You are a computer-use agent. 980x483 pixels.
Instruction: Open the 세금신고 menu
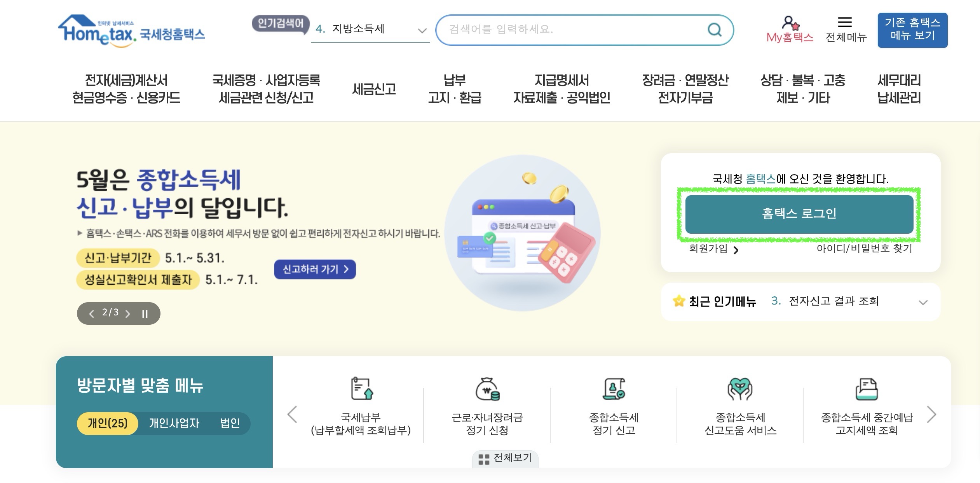click(374, 89)
